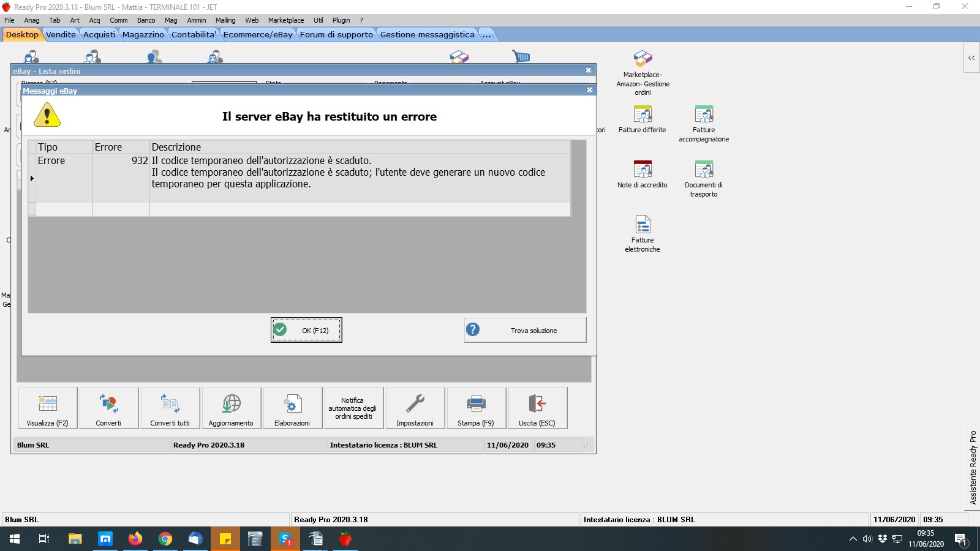Open Google Chrome from taskbar

(165, 539)
